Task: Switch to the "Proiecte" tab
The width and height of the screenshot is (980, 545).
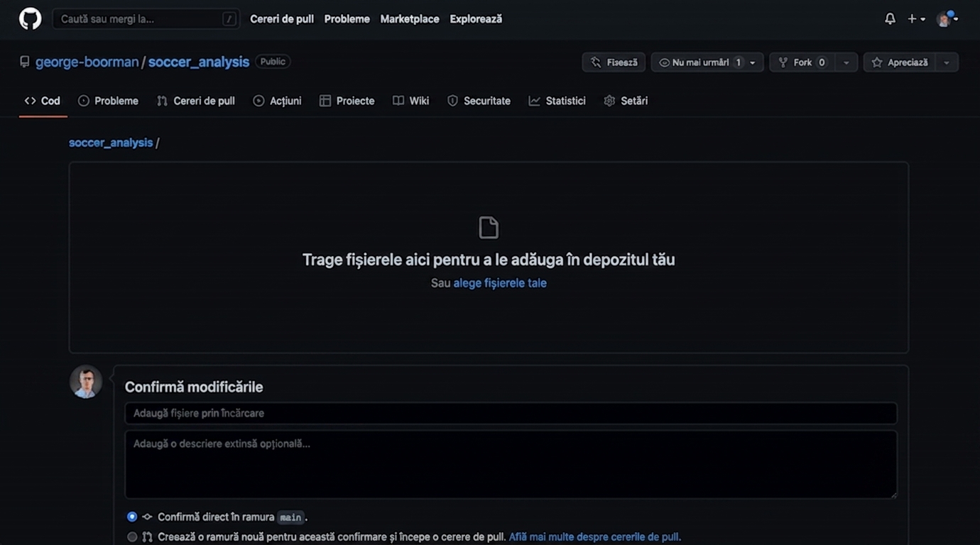Action: click(x=347, y=101)
